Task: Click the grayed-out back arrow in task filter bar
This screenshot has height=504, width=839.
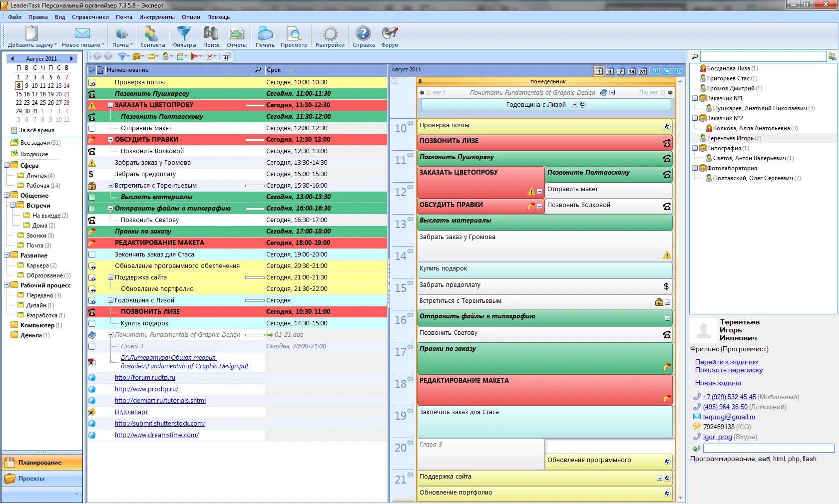Action: (x=97, y=56)
